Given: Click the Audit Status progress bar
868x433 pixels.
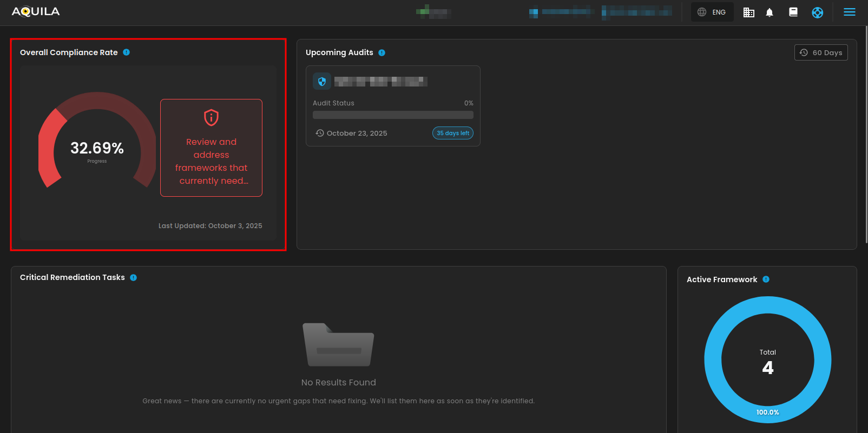Looking at the screenshot, I should pyautogui.click(x=393, y=115).
